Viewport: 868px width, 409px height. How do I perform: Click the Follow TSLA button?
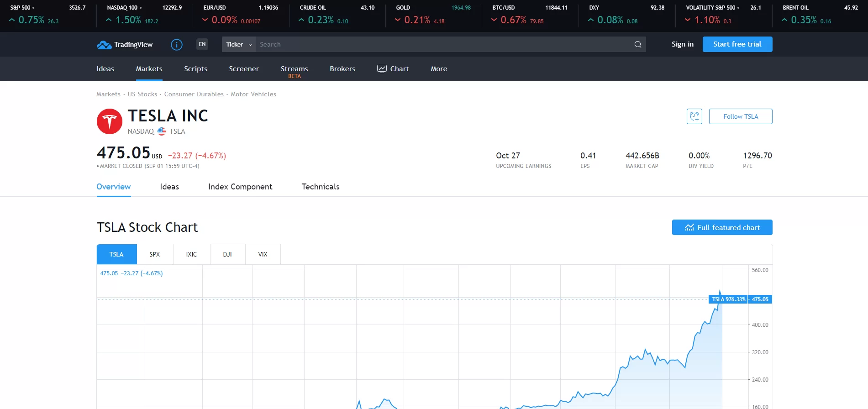(741, 116)
